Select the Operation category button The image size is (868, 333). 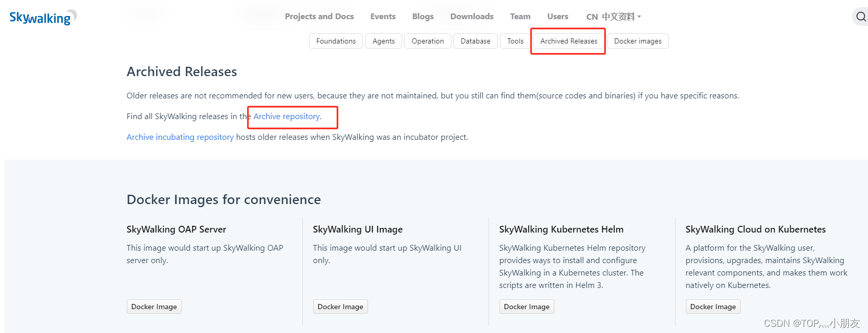click(428, 41)
